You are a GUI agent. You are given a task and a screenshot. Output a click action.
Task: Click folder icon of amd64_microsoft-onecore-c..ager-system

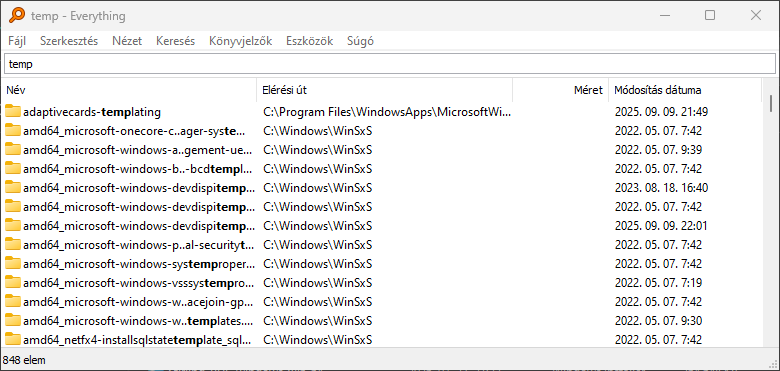pos(12,131)
